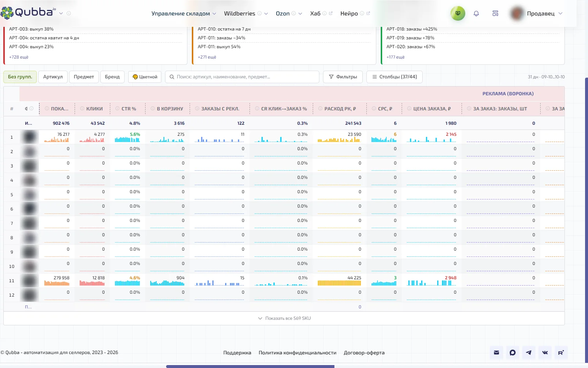
Task: Expand the Ozon dropdown
Action: pos(300,14)
